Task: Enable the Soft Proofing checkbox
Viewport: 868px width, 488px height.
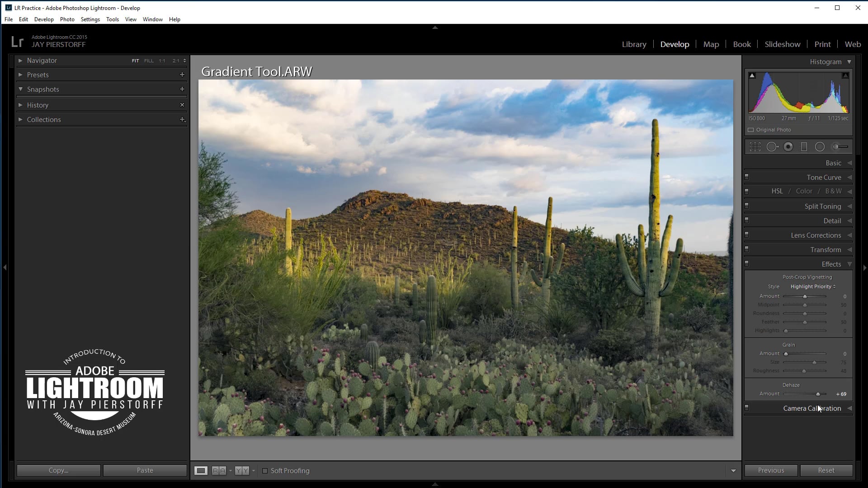Action: (x=265, y=471)
